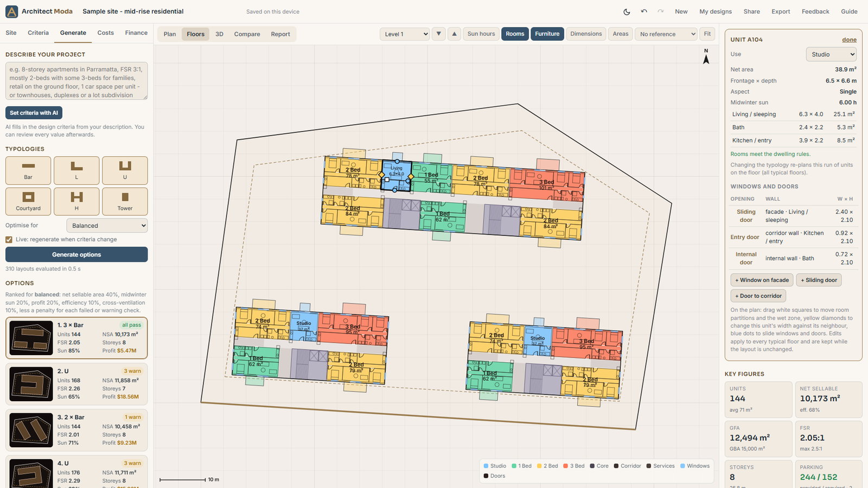Screen dimensions: 868x488
Task: Uncheck Live regenerate when criteria change
Action: coord(9,239)
